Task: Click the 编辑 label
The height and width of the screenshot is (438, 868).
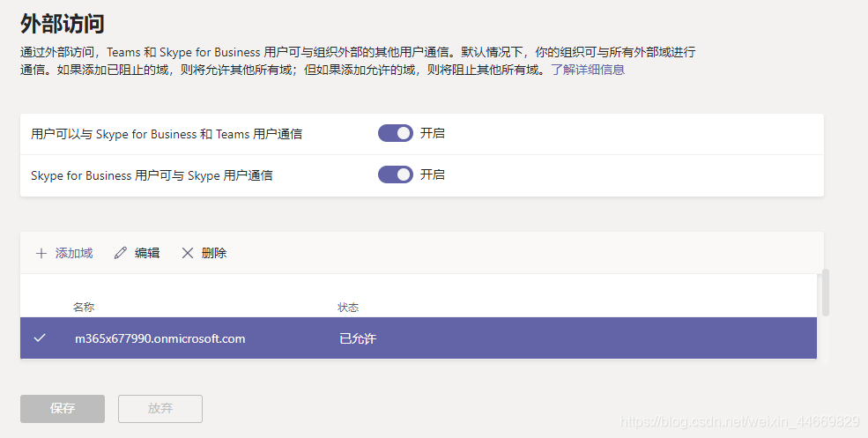Action: [147, 253]
